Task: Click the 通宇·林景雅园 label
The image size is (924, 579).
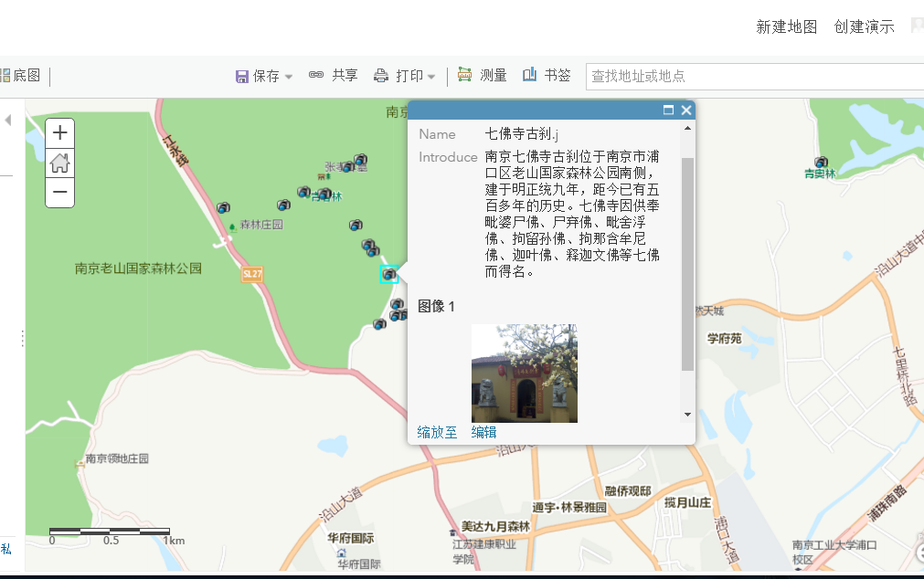Action: click(x=569, y=507)
